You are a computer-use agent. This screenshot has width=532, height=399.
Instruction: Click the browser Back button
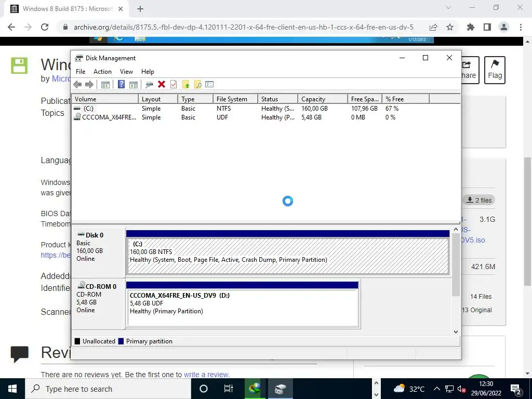coord(11,27)
